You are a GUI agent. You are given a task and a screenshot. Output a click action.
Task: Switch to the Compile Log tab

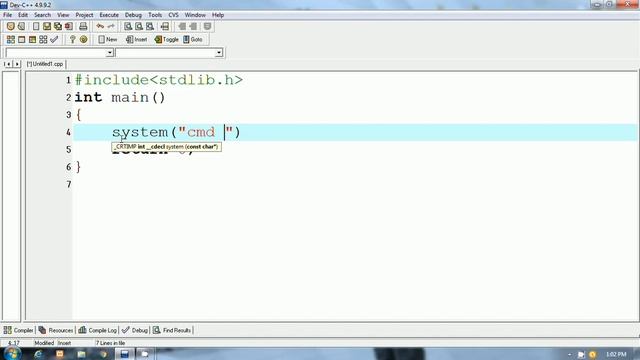[98, 330]
